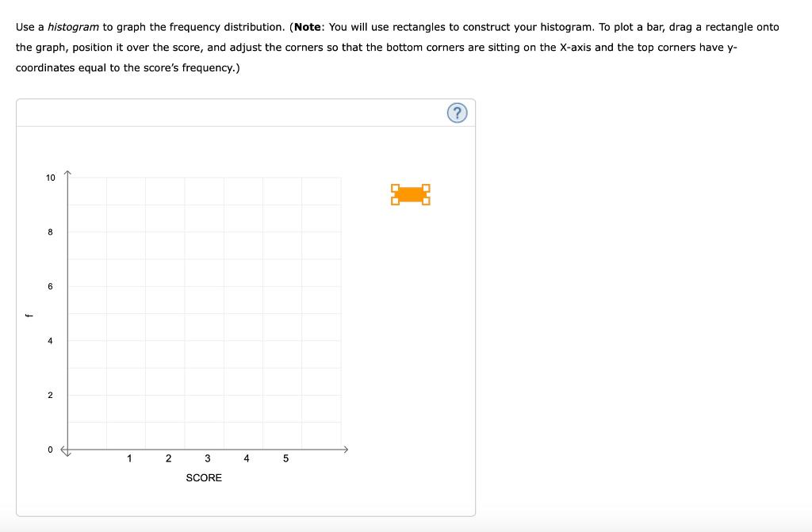Click the 10 label on the frequency axis
This screenshot has height=532, width=812.
pyautogui.click(x=51, y=178)
